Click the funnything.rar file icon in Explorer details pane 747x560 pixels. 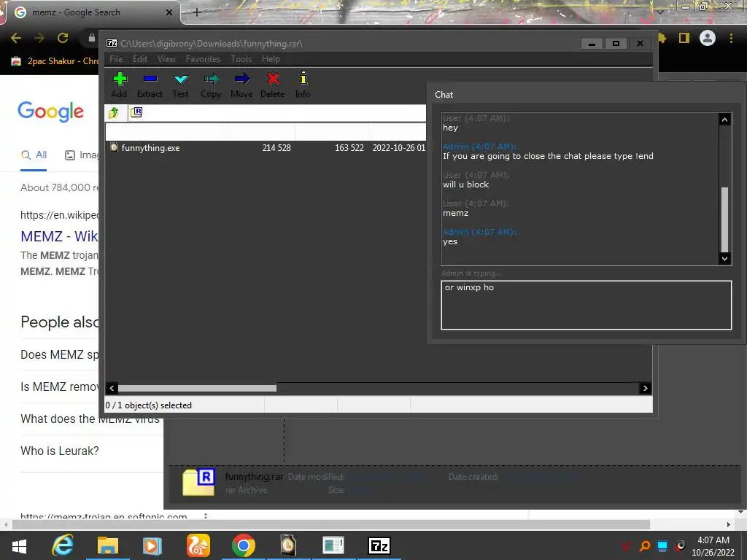coord(199,483)
